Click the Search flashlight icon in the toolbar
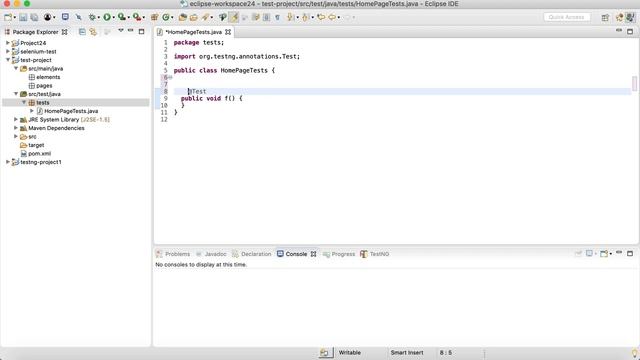The image size is (640, 360). (x=205, y=17)
